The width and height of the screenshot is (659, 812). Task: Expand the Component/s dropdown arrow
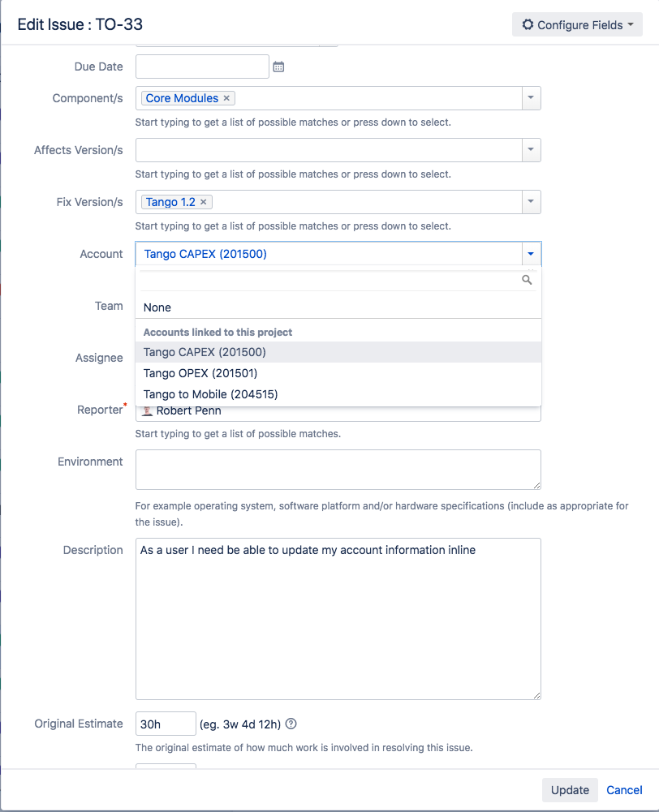pyautogui.click(x=530, y=98)
